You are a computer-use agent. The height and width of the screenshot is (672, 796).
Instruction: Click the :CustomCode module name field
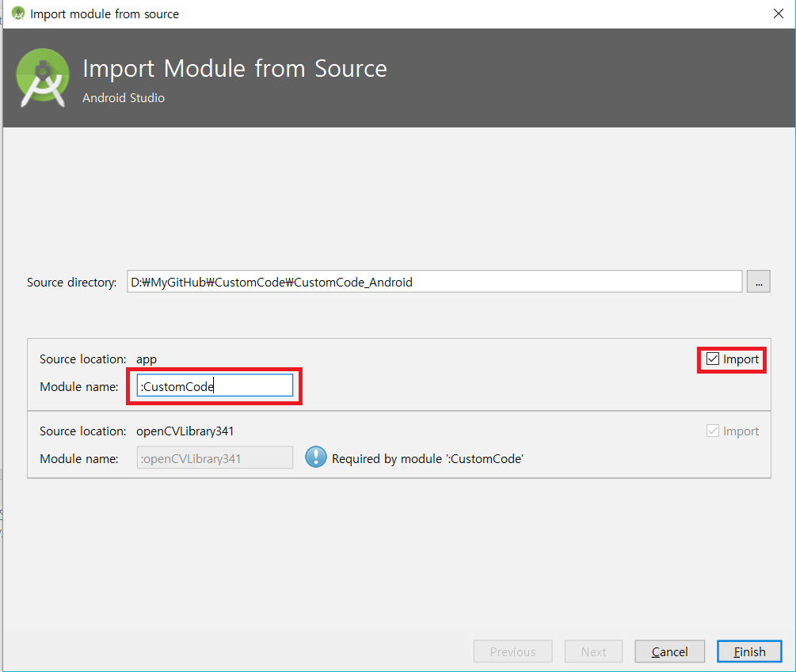point(215,386)
